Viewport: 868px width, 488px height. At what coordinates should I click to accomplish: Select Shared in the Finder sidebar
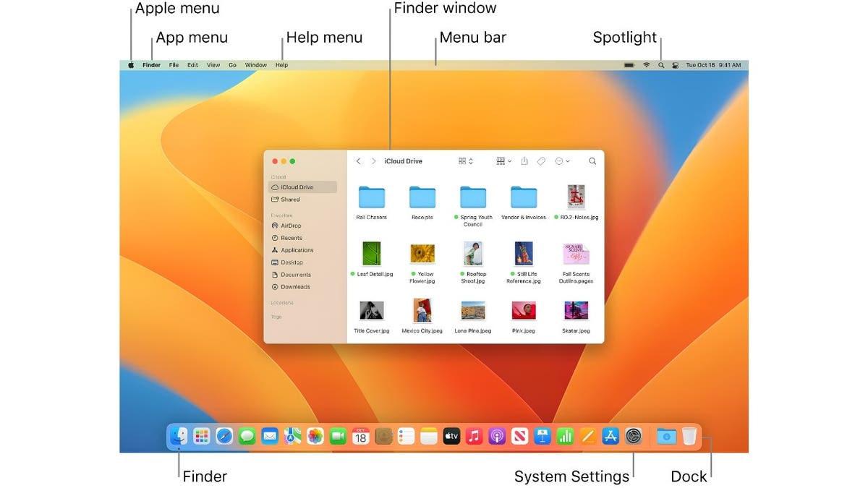(x=302, y=200)
